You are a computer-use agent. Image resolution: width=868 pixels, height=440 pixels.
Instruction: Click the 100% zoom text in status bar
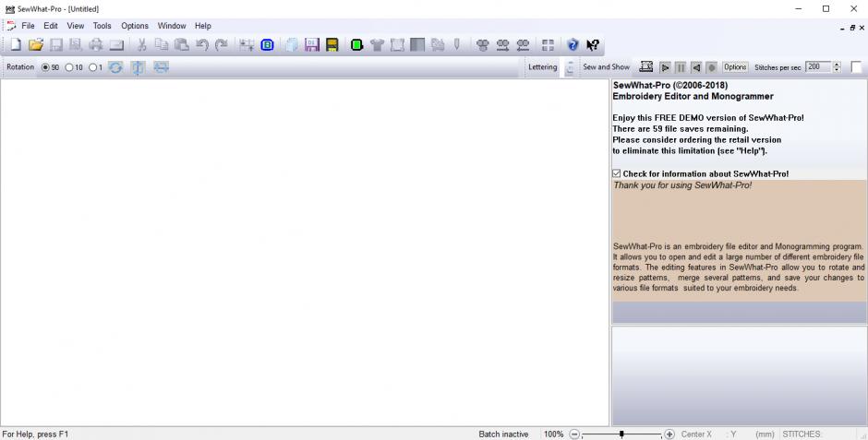click(x=553, y=434)
